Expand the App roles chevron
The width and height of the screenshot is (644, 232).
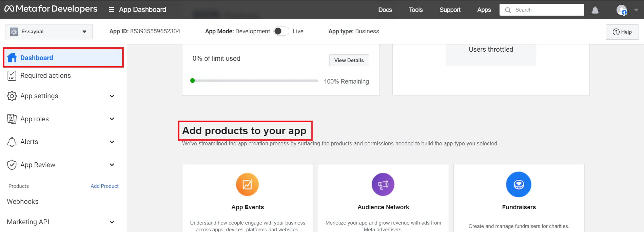click(112, 119)
